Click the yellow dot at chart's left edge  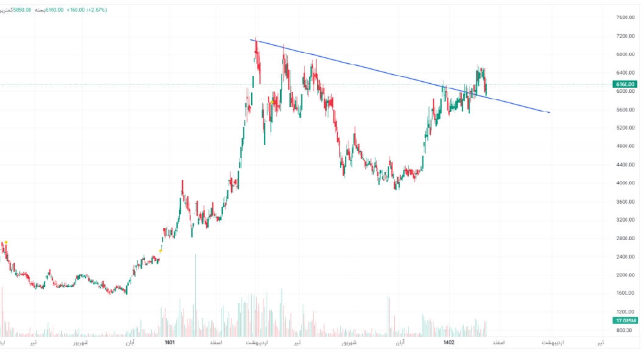6,242
